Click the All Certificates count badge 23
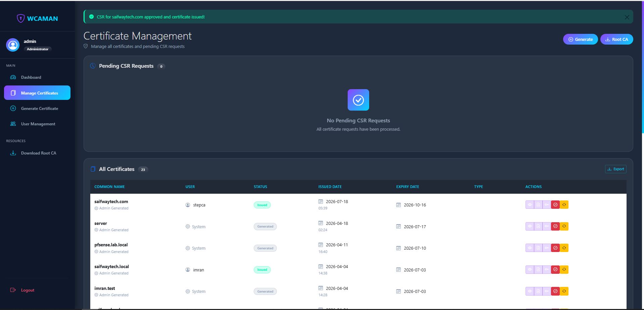644x310 pixels. click(143, 170)
